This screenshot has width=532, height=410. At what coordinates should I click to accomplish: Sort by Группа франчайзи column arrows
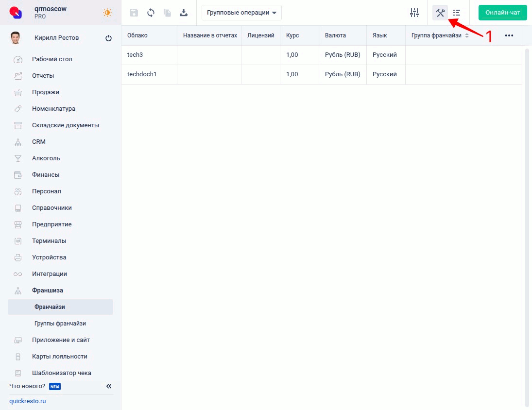[x=467, y=35]
